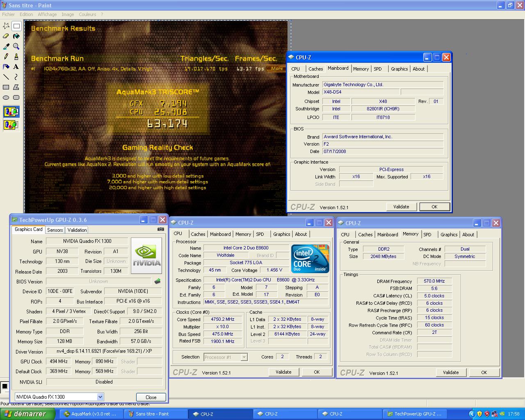Pick the Curve tool in Paint
Image resolution: width=525 pixels, height=420 pixels.
point(16,77)
